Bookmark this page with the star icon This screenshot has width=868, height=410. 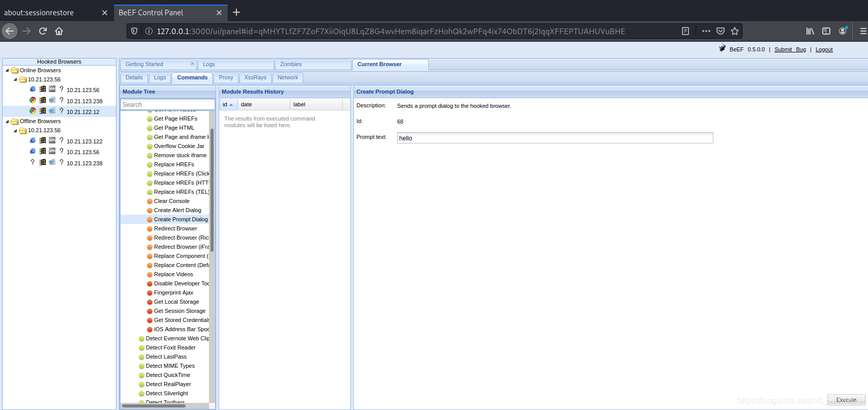735,31
